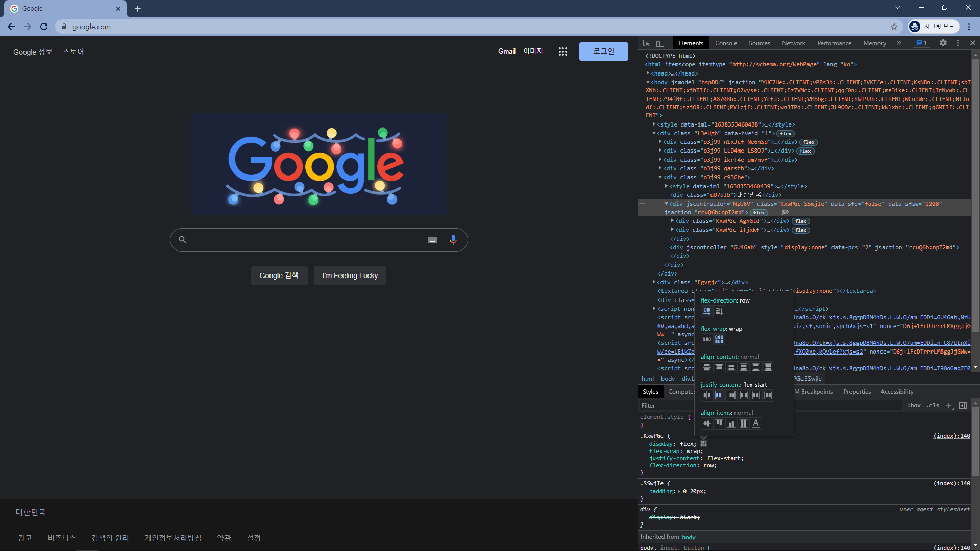Select align-items baseline icon
Viewport: 980px width, 551px height.
click(756, 423)
